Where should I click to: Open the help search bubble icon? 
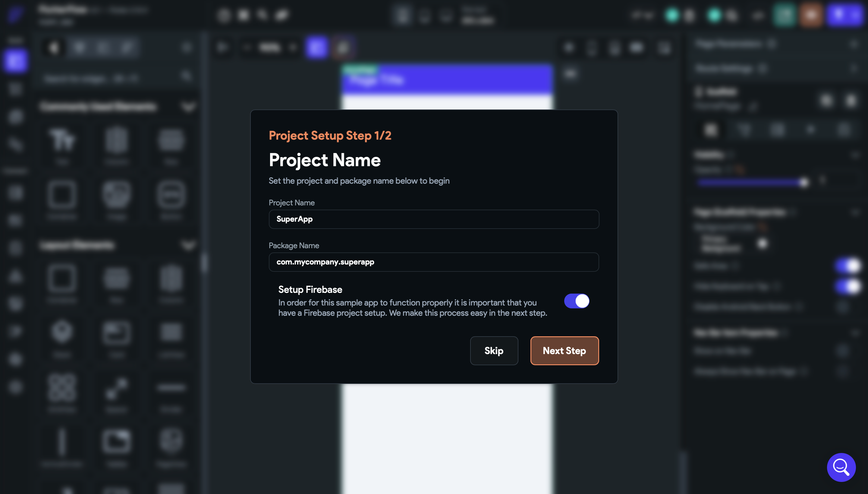pyautogui.click(x=841, y=467)
